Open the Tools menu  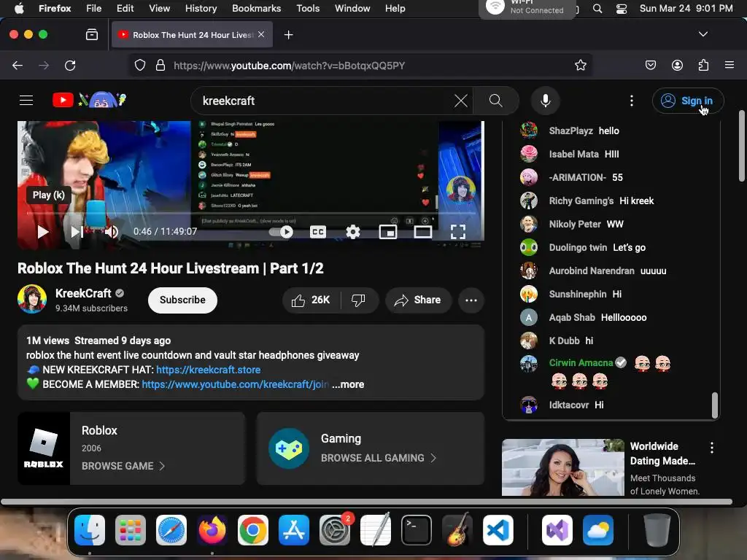(308, 8)
